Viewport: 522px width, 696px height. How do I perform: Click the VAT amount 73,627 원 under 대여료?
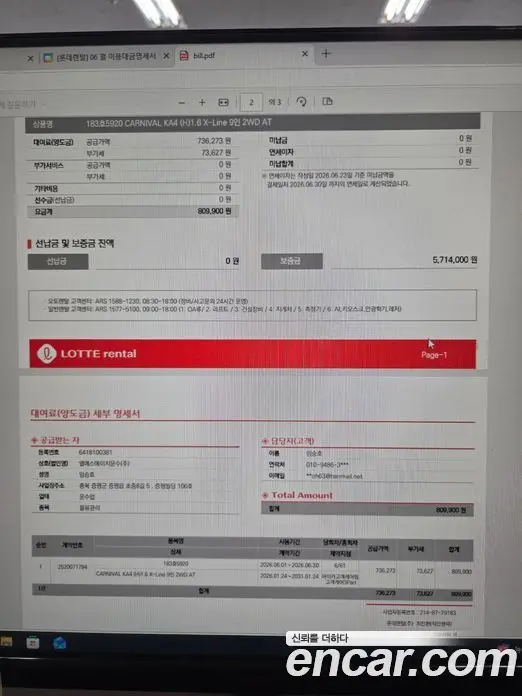point(216,152)
